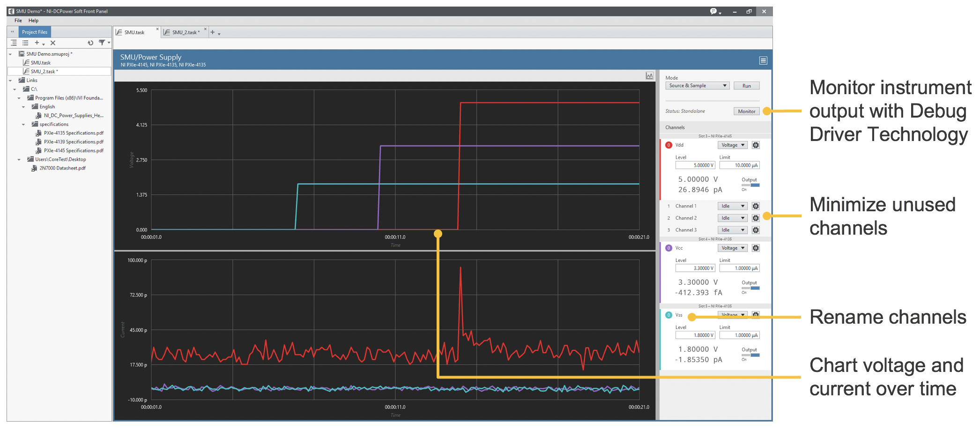Toggle the Vcc Output switch
Image resolution: width=980 pixels, height=430 pixels.
point(750,289)
